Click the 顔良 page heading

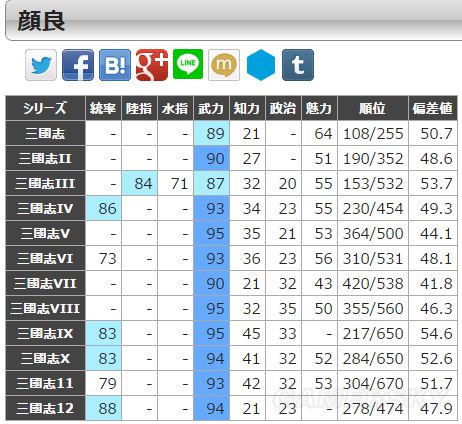click(41, 21)
